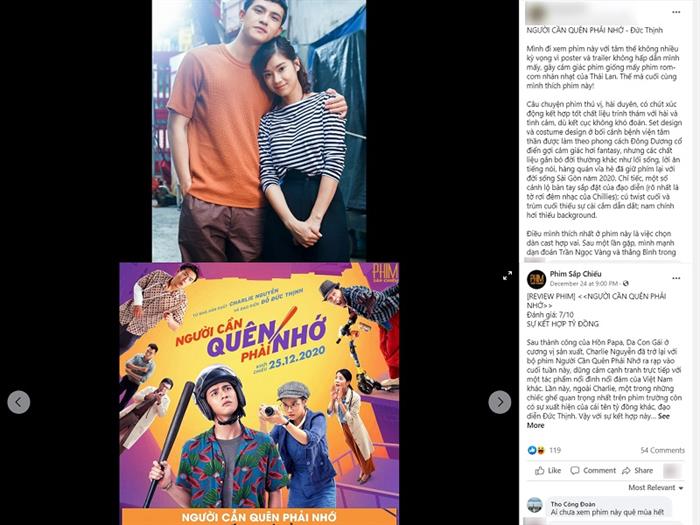Open the top post's three-dot options menu
Viewport: 700px width, 525px height.
[676, 12]
